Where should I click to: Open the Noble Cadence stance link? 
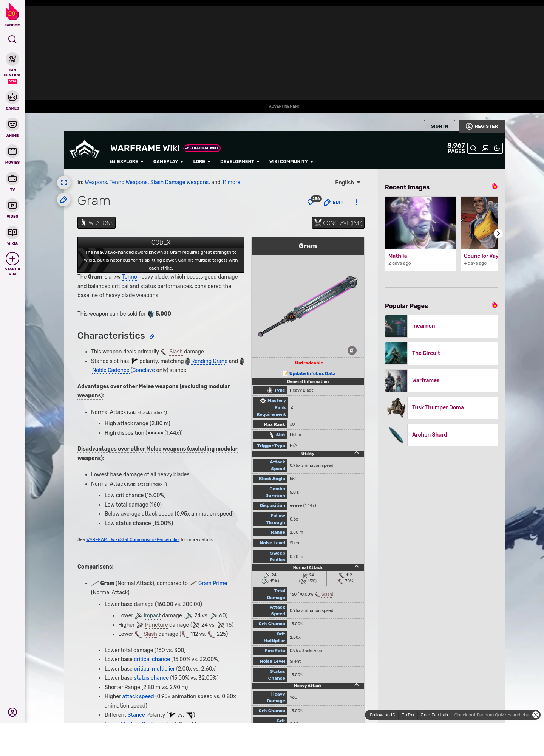(111, 370)
